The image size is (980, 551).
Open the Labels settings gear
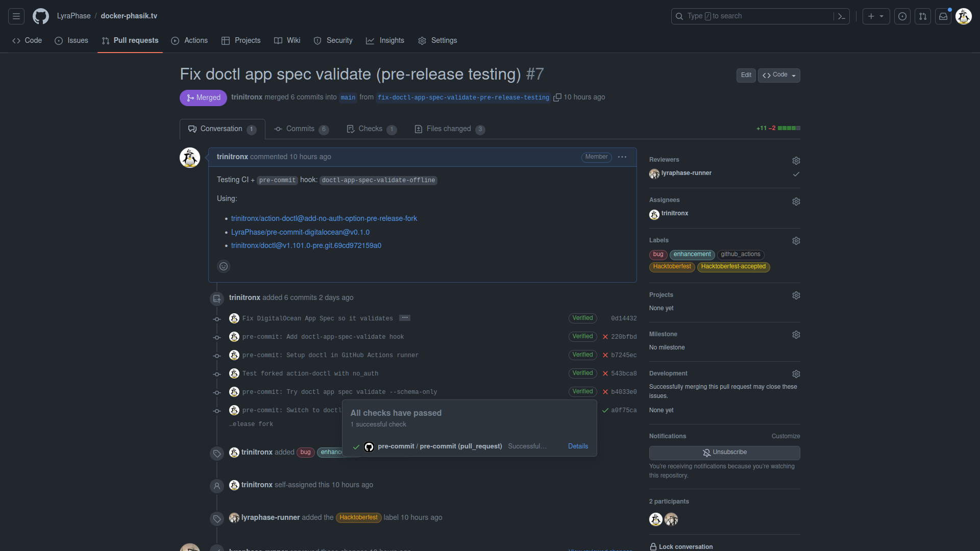coord(796,240)
